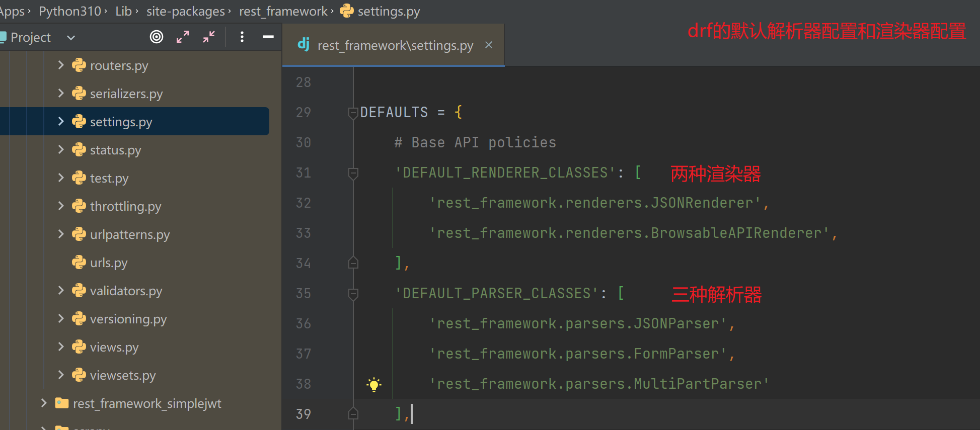
Task: Open site-packages in the breadcrumb path
Action: pyautogui.click(x=185, y=11)
